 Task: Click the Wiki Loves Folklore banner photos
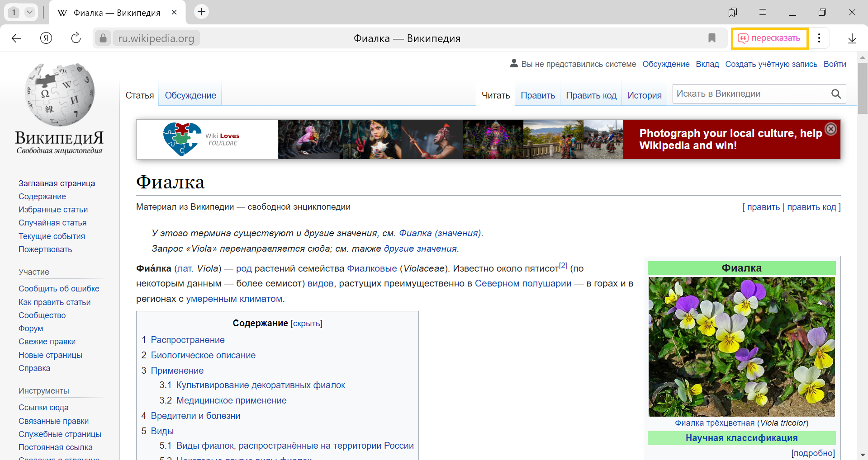(450, 139)
